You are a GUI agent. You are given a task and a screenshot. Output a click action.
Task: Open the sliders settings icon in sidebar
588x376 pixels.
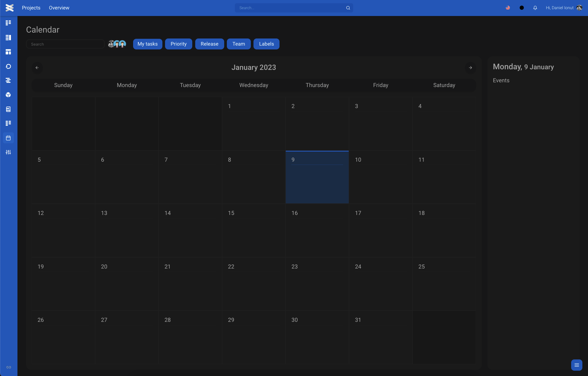pos(8,152)
